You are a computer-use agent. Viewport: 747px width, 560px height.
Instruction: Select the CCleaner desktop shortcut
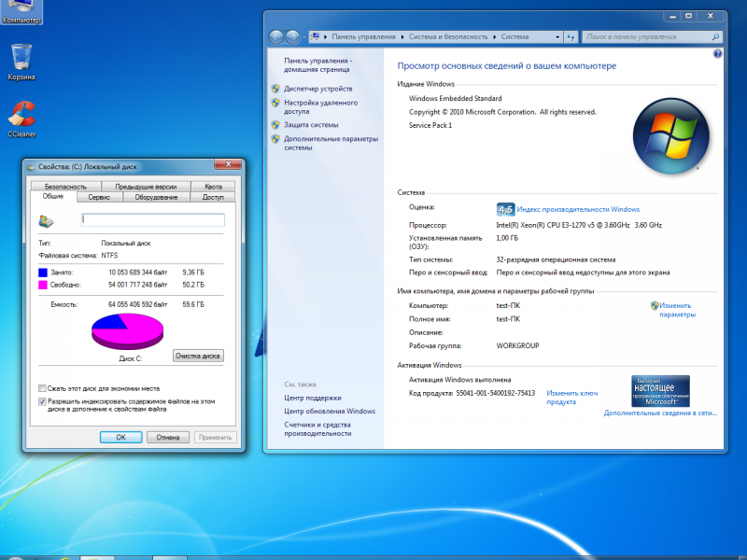click(21, 119)
